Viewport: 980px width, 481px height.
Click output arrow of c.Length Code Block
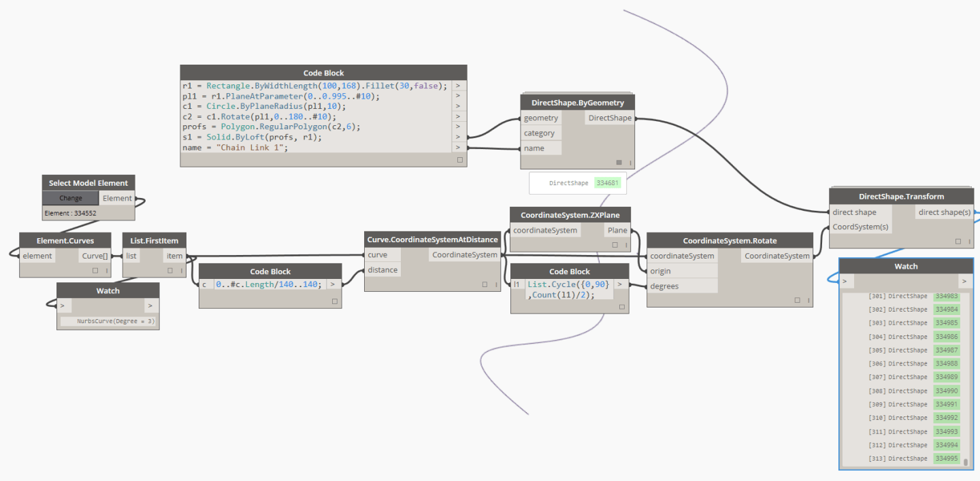coord(332,284)
